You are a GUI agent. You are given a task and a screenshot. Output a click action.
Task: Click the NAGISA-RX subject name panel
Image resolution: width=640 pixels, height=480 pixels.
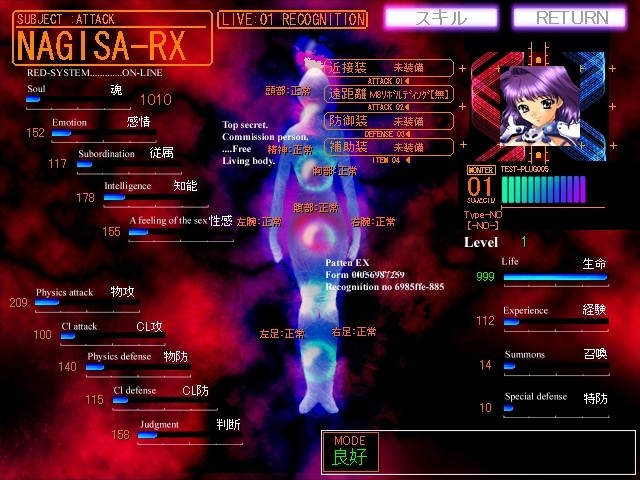pyautogui.click(x=112, y=38)
